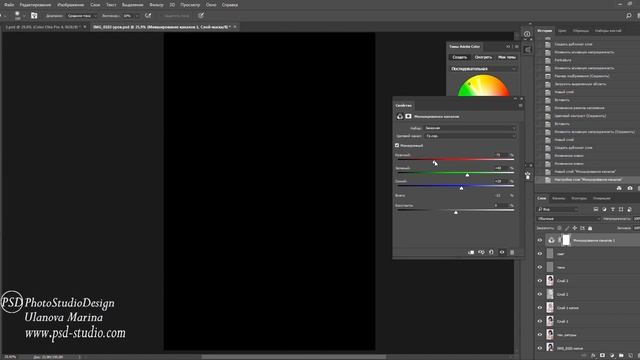This screenshot has width=640, height=360.
Task: Toggle airbrush-style icon after the Exposure field
Action: (148, 16)
